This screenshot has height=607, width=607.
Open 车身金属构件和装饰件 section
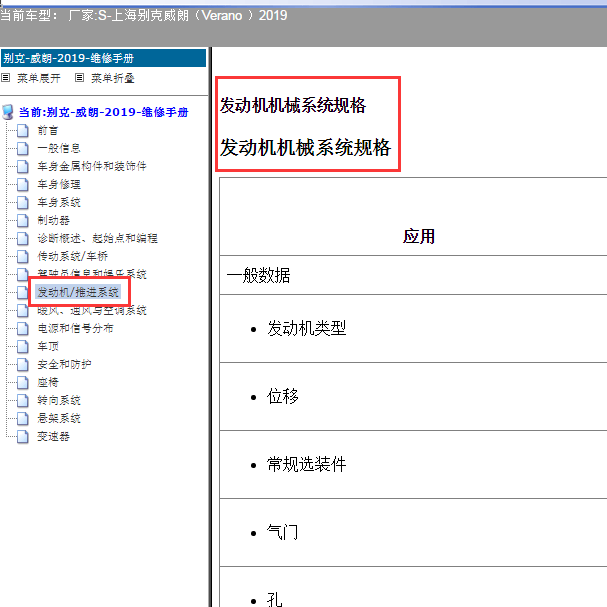[92, 166]
